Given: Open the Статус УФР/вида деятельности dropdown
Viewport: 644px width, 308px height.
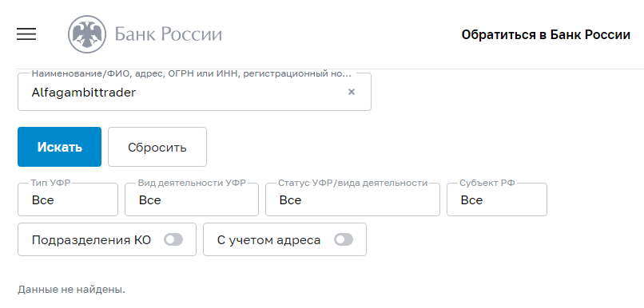Looking at the screenshot, I should [x=353, y=199].
